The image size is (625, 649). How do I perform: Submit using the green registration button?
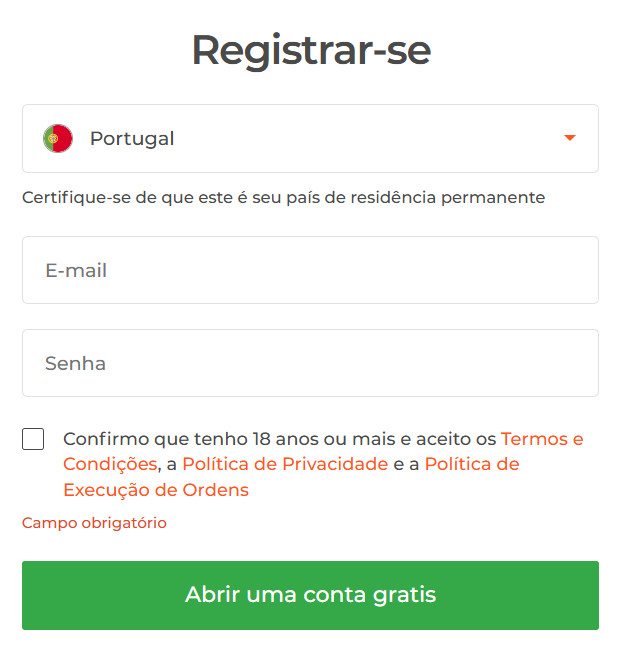(310, 595)
